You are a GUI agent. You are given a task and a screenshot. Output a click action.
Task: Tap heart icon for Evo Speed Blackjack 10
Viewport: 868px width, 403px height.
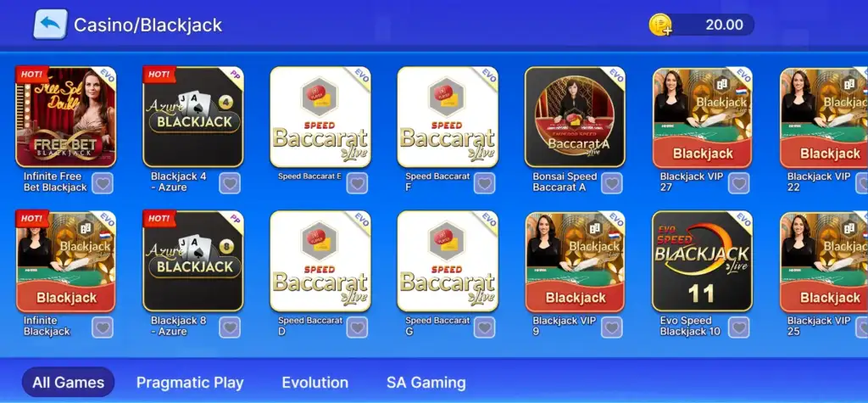pos(739,327)
